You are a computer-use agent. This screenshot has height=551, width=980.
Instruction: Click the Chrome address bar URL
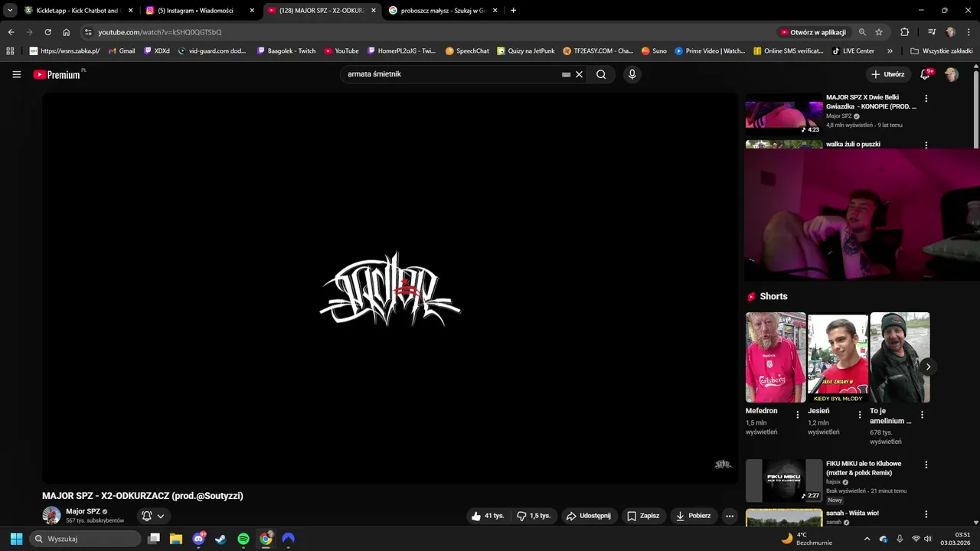160,32
